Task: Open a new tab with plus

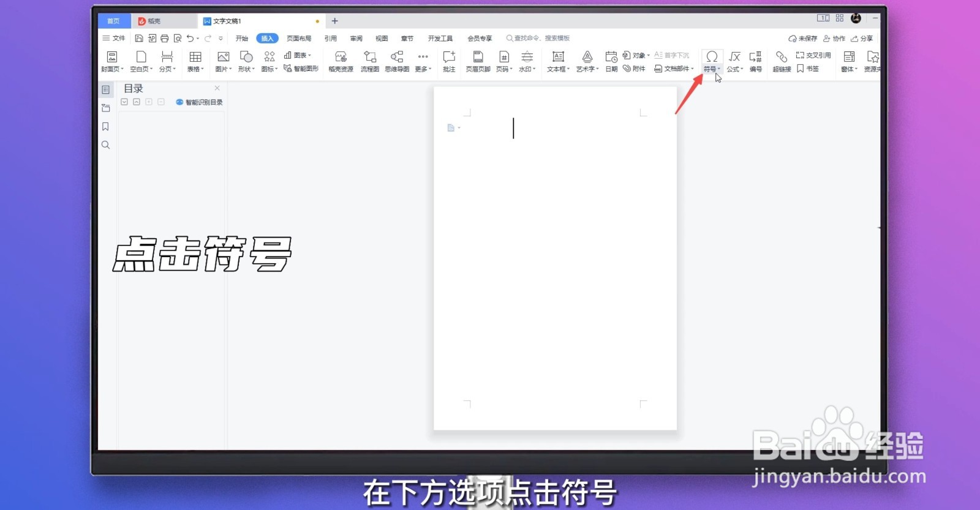Action: click(335, 21)
